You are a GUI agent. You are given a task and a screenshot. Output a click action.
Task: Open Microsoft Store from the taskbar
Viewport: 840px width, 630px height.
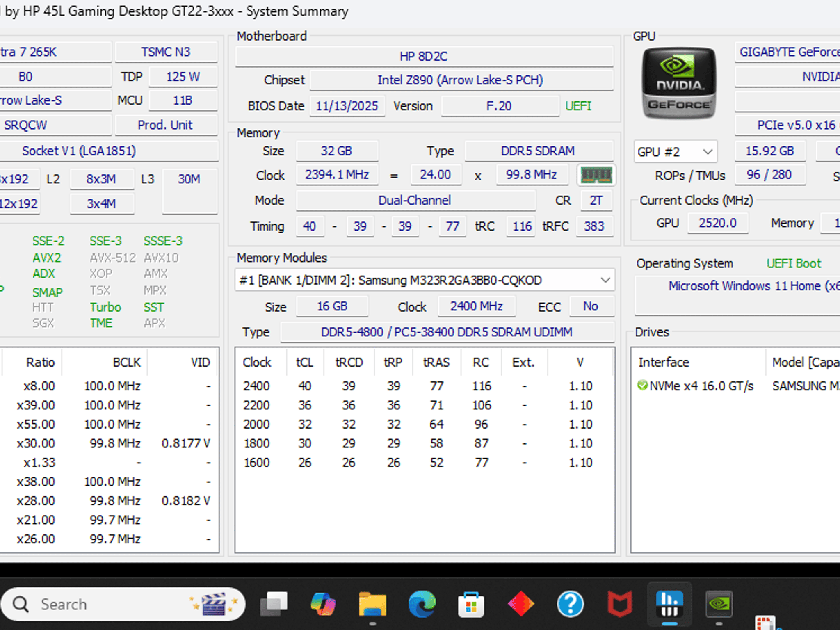coord(471,604)
